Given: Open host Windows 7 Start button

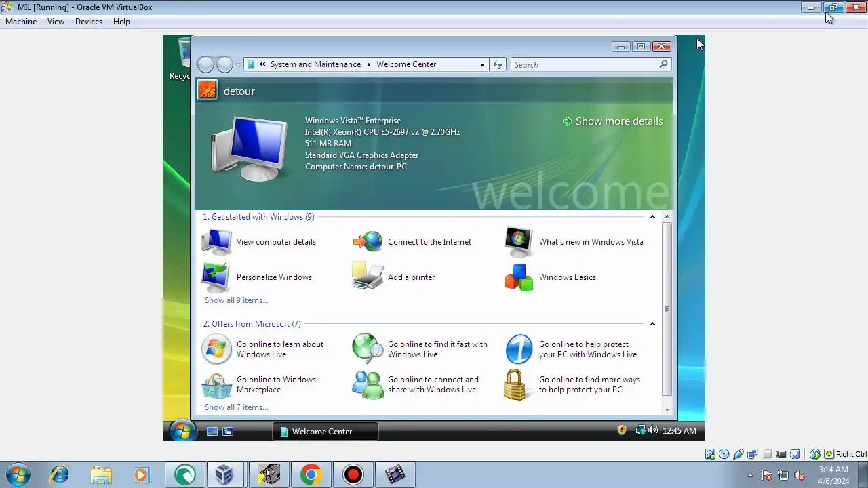Looking at the screenshot, I should pos(18,474).
